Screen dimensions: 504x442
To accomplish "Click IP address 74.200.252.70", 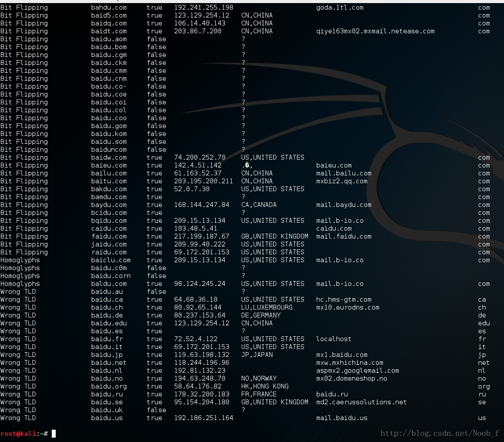I will (200, 157).
